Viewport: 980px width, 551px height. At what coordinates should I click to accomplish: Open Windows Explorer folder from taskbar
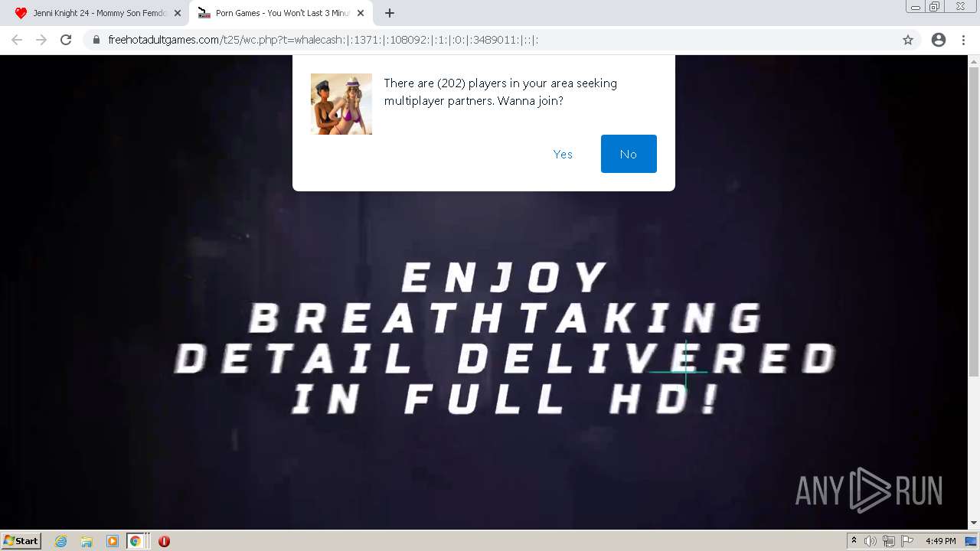87,541
